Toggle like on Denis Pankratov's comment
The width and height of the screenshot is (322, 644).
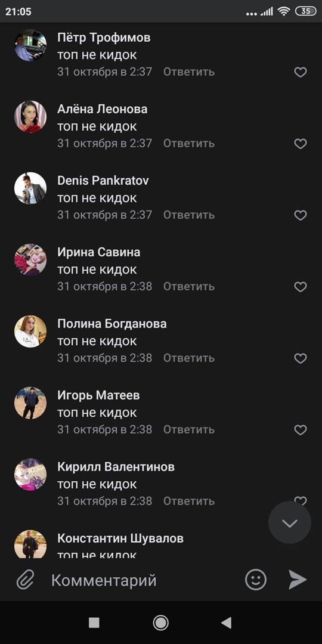tap(301, 215)
